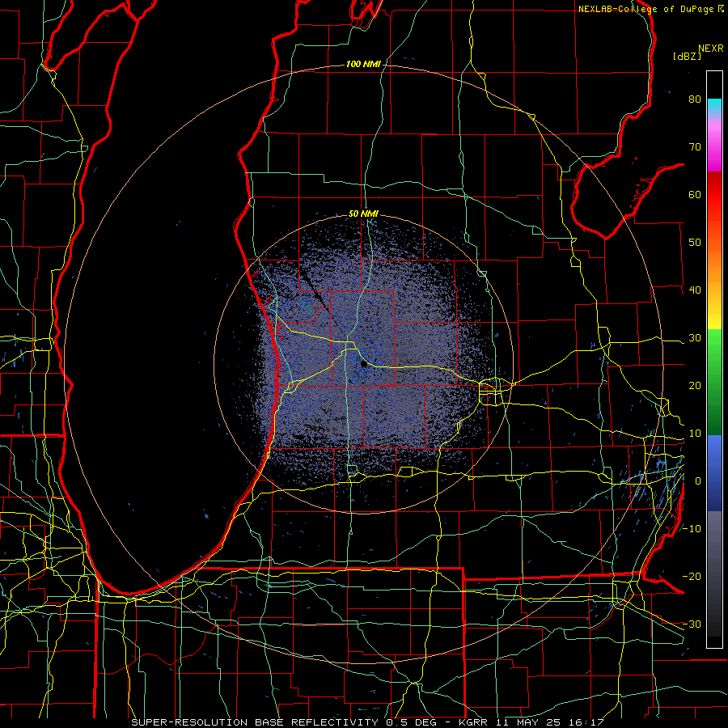Click the [dBZ] unit label
The height and width of the screenshot is (728, 728).
click(687, 56)
